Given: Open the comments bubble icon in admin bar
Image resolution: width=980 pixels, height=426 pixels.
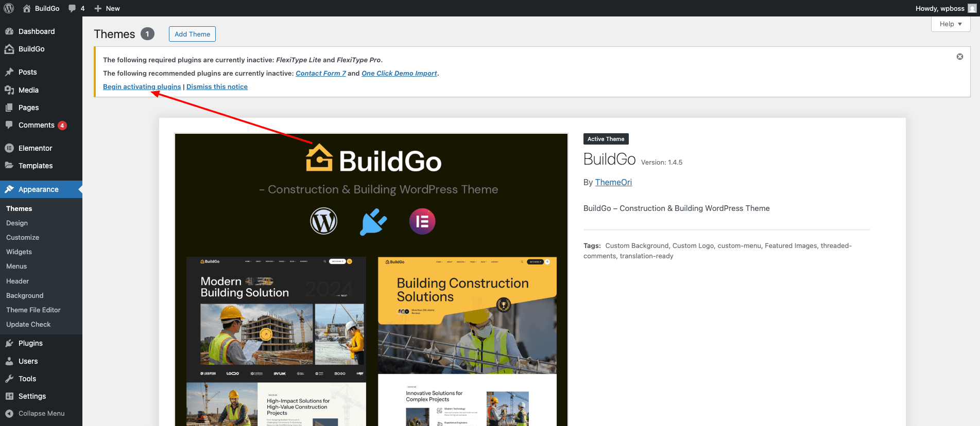Looking at the screenshot, I should (x=72, y=8).
